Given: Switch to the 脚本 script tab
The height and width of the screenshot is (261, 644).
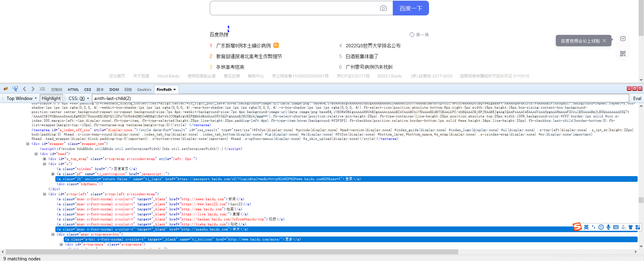Looking at the screenshot, I should pyautogui.click(x=100, y=90).
